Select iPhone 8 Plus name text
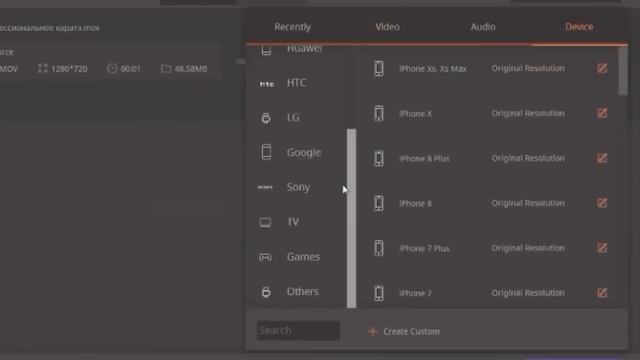Screen dimensions: 640x360 click(x=424, y=158)
